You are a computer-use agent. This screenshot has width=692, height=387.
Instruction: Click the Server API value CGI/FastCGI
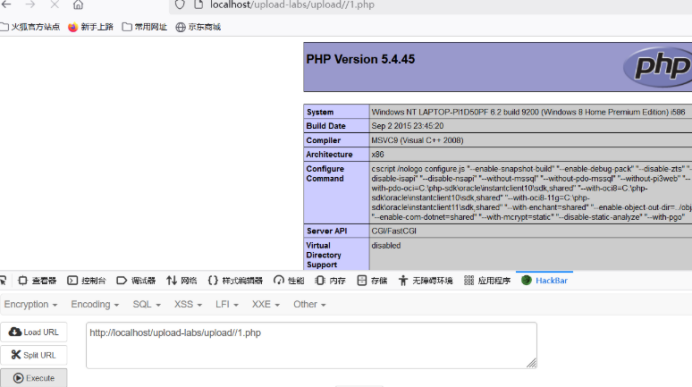click(x=394, y=231)
